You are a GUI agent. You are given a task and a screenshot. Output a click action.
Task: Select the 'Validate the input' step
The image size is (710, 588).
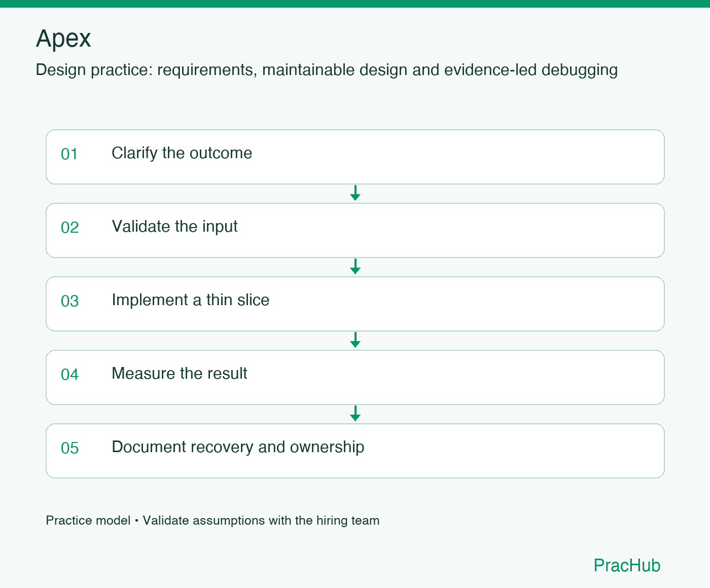(x=355, y=230)
